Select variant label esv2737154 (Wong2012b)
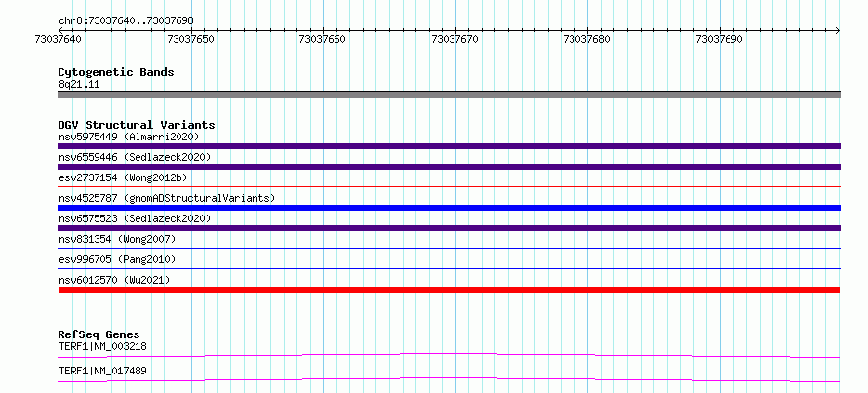 pyautogui.click(x=123, y=177)
